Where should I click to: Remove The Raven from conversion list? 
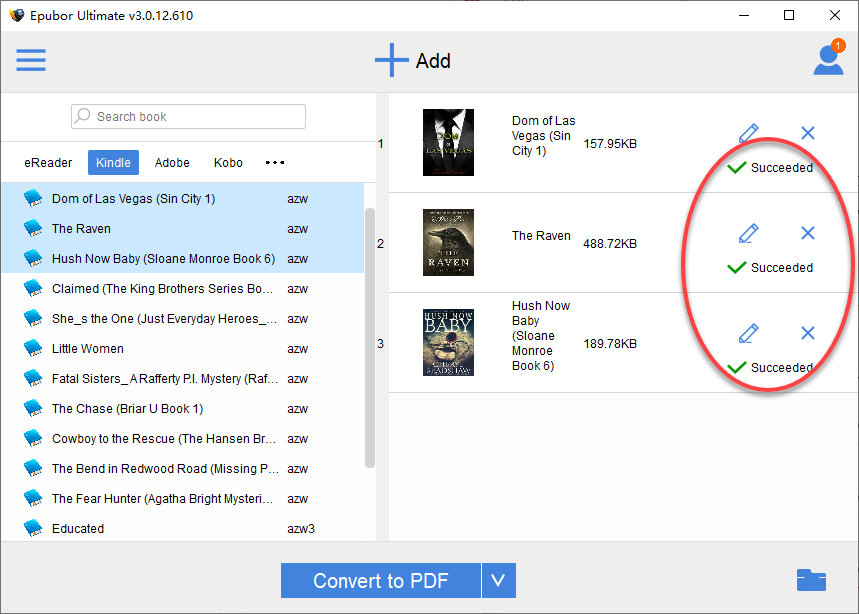(808, 233)
